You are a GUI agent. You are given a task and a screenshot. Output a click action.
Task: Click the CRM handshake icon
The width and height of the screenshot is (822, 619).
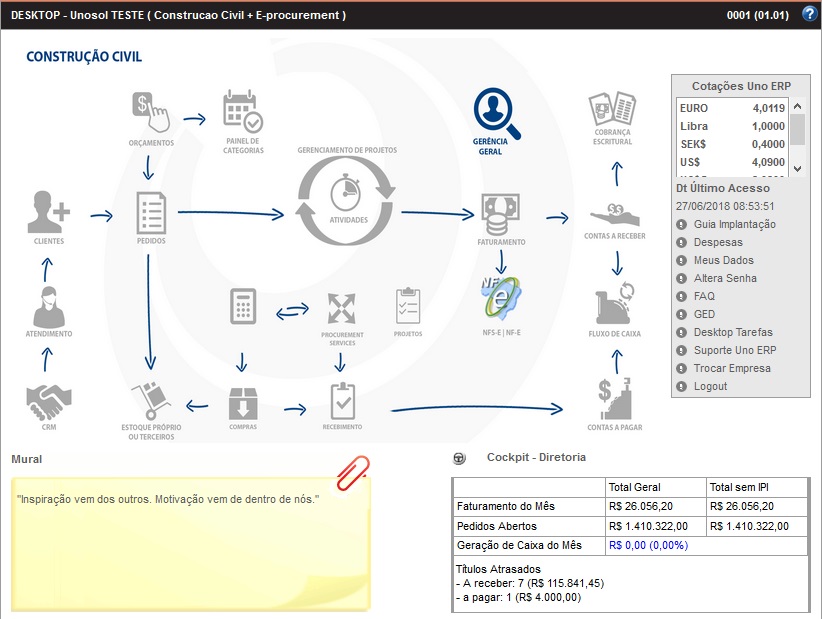click(48, 402)
